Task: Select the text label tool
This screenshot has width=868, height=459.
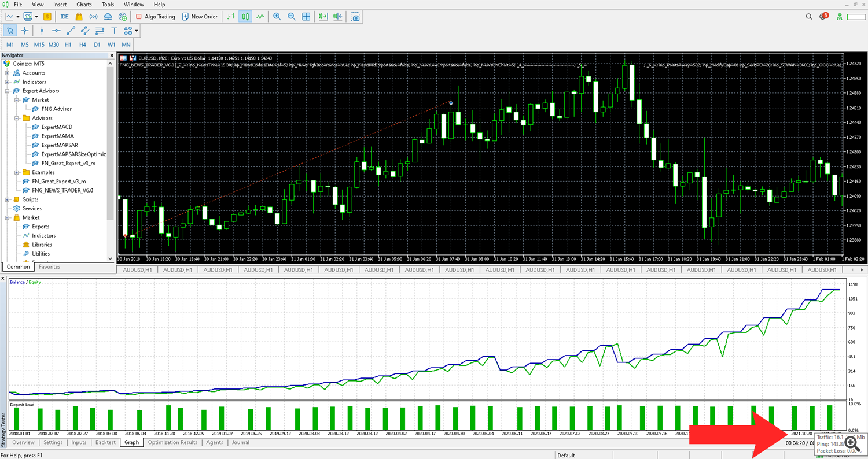Action: (x=114, y=31)
